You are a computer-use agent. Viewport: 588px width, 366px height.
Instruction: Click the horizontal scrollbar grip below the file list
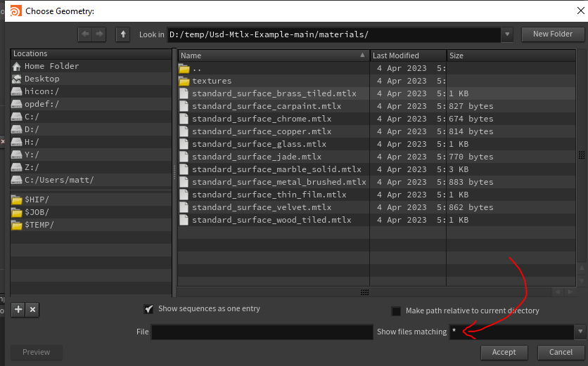364,292
